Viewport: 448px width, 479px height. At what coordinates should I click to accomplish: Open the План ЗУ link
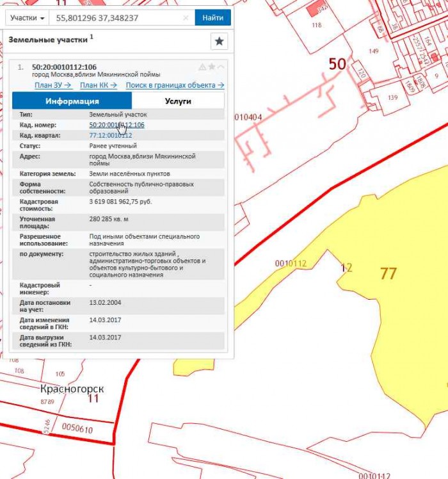point(52,85)
